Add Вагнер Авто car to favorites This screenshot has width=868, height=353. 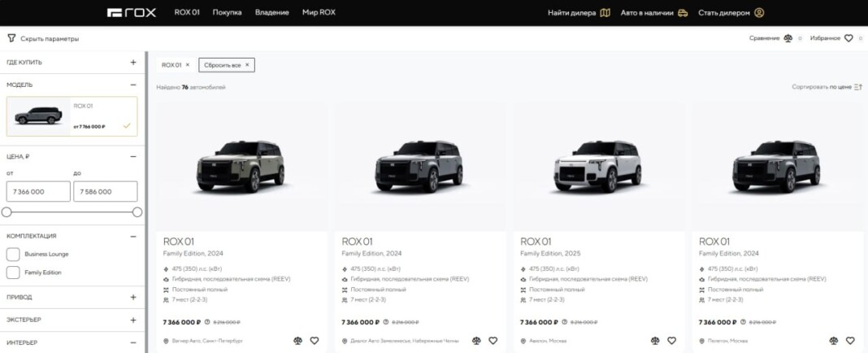point(314,341)
